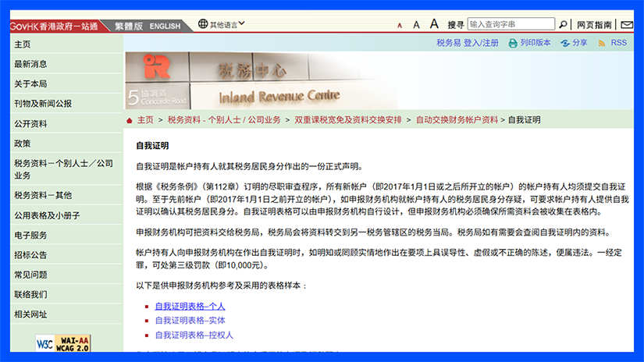Select the small red A font size
The image size is (644, 362).
[399, 26]
